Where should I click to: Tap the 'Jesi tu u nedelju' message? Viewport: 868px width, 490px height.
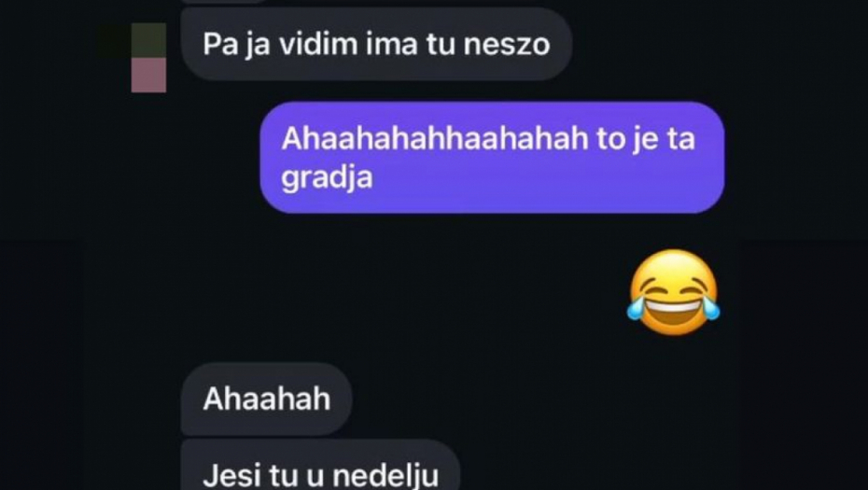tap(320, 466)
